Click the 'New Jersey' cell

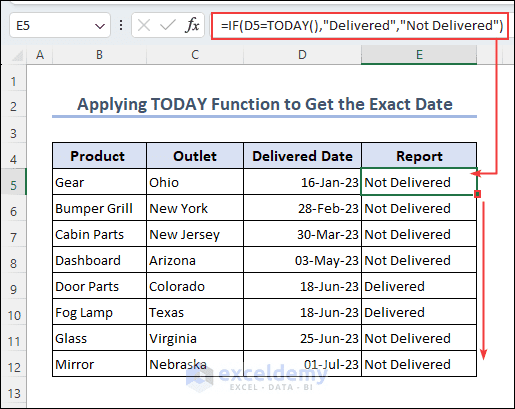(x=195, y=234)
